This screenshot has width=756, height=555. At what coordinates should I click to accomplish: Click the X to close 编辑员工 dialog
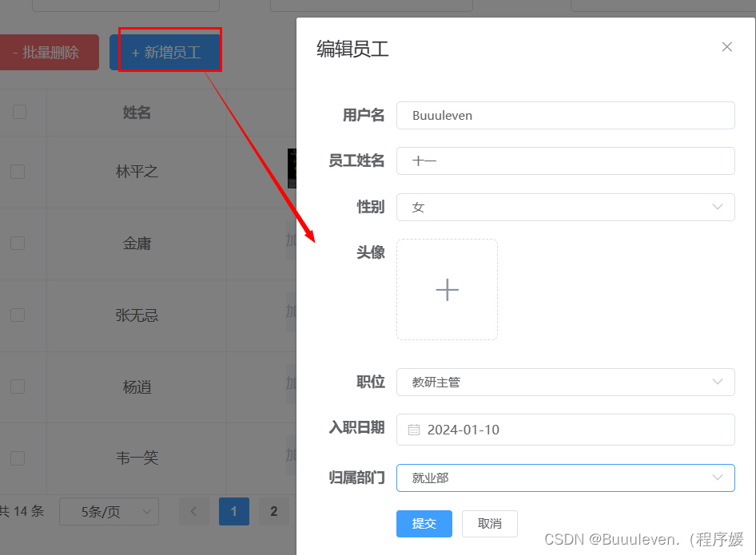(x=726, y=46)
